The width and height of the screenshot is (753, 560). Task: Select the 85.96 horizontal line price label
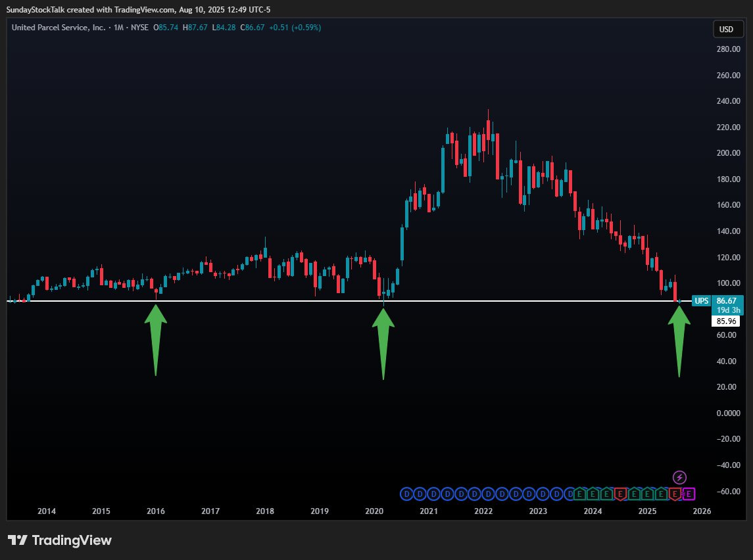(725, 321)
